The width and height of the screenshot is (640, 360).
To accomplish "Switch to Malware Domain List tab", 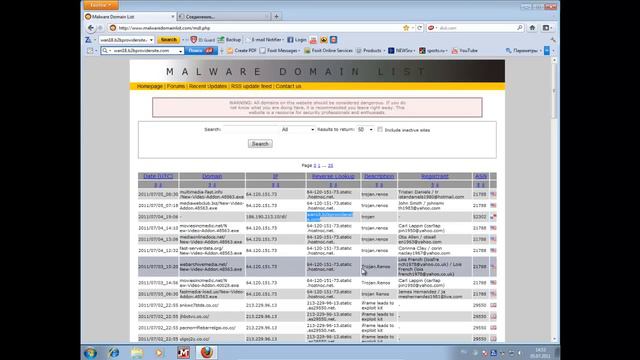I will (129, 17).
